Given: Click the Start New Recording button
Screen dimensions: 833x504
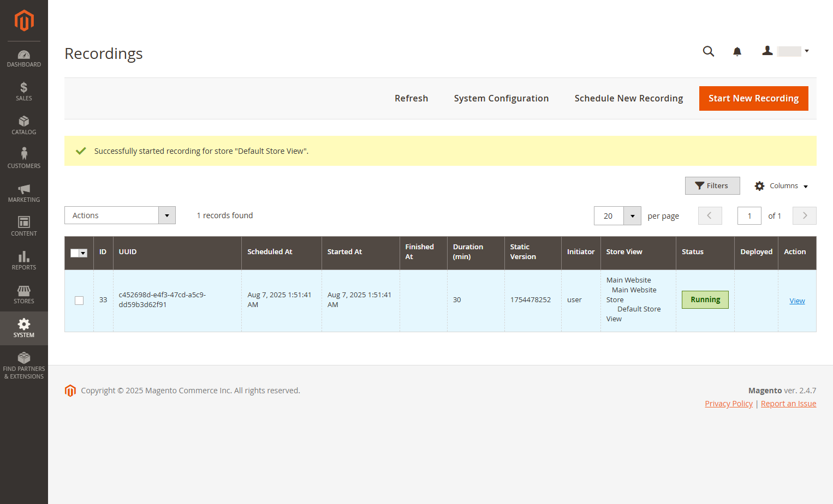Looking at the screenshot, I should pos(753,98).
